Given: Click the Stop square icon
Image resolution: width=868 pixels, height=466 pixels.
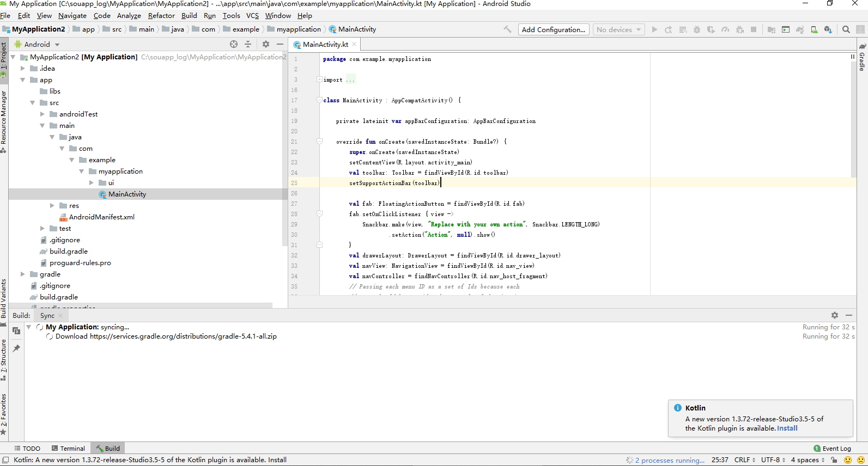Looking at the screenshot, I should 754,29.
